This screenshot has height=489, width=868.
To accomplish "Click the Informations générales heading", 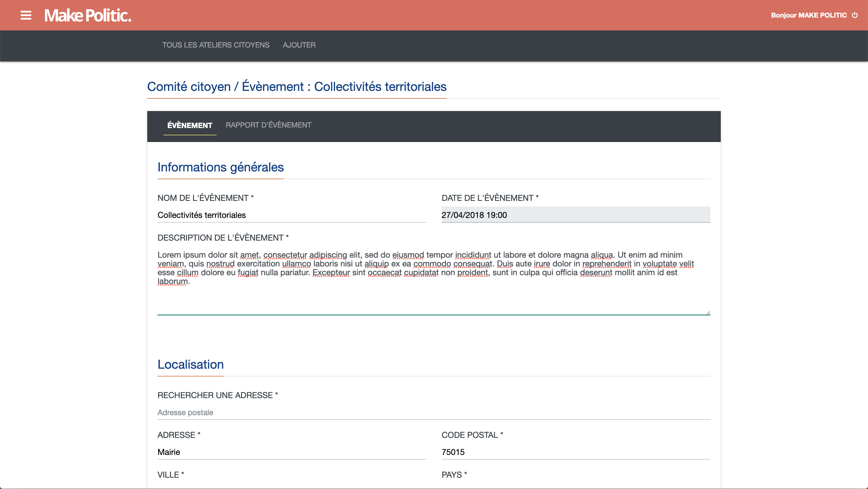I will coord(220,167).
